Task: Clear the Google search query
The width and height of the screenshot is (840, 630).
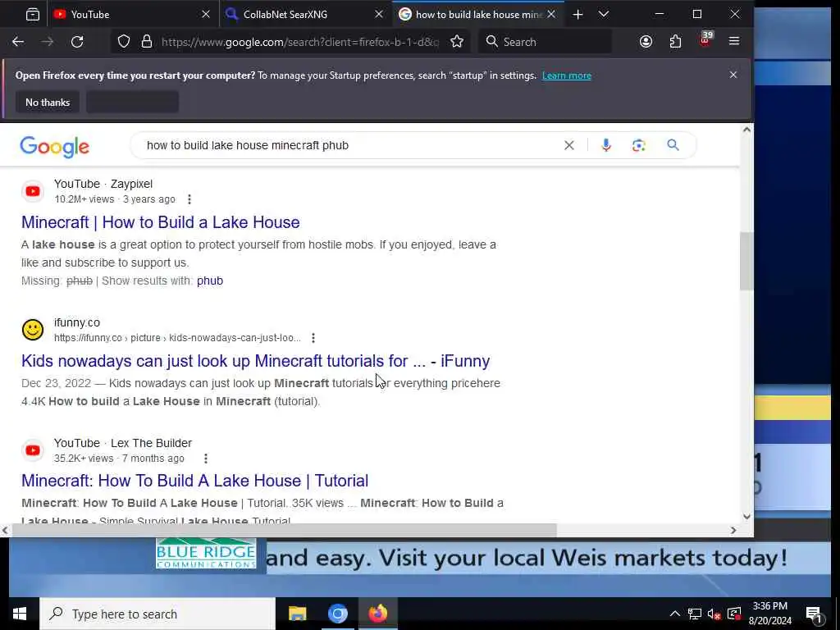Action: 569,145
